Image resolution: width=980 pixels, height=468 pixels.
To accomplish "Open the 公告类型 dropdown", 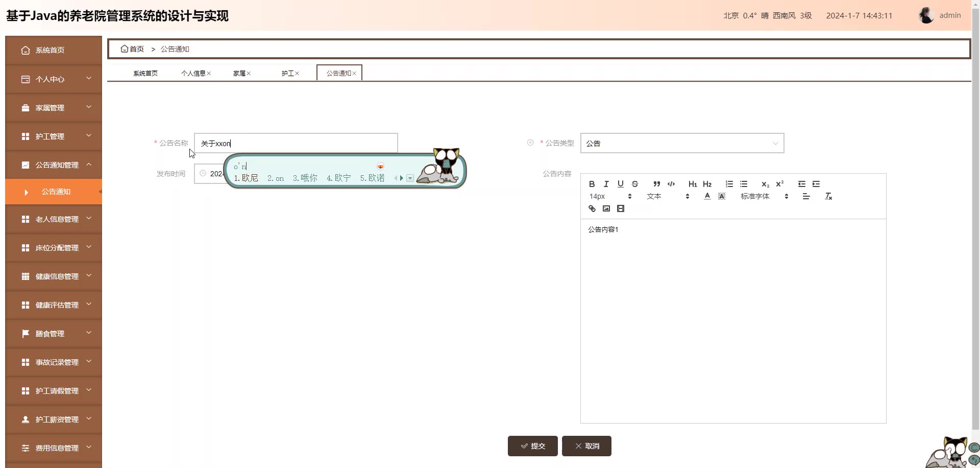I will (682, 143).
